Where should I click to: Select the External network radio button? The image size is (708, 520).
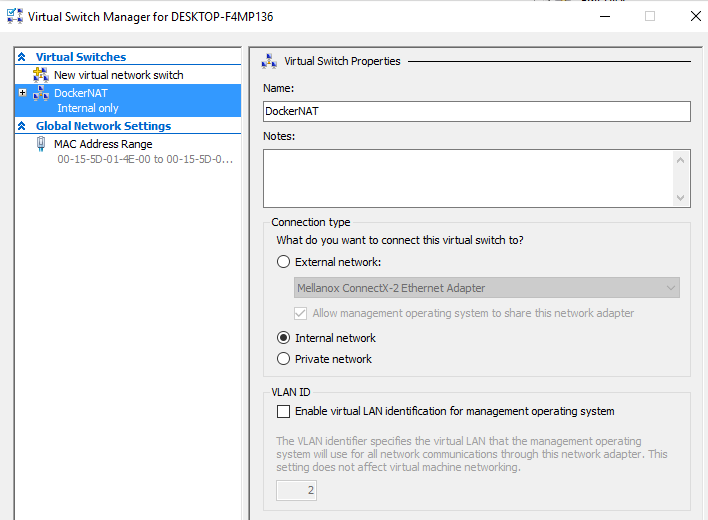[x=284, y=262]
